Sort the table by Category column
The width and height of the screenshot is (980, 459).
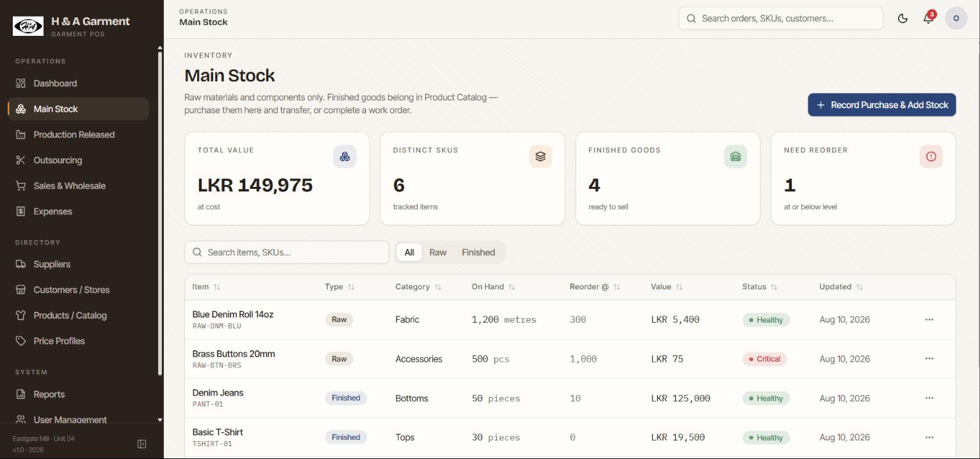pos(419,287)
